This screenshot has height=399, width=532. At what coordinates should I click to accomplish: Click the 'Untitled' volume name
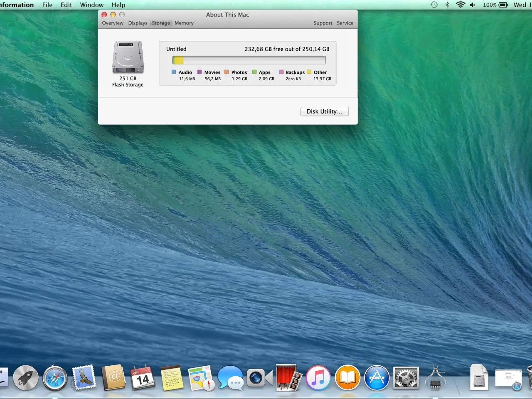[176, 49]
